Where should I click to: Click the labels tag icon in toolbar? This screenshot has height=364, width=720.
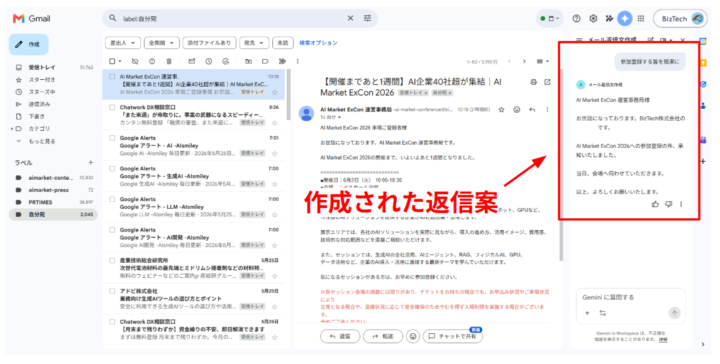click(x=265, y=61)
